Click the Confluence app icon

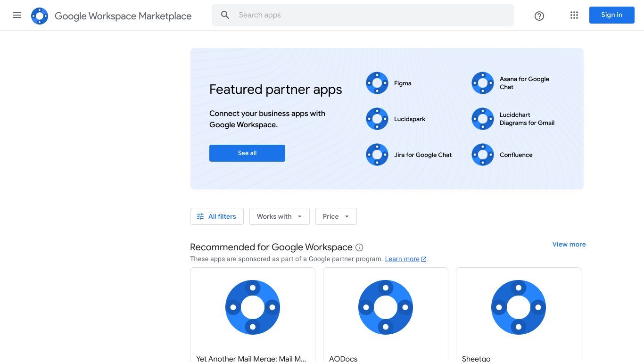coord(483,155)
